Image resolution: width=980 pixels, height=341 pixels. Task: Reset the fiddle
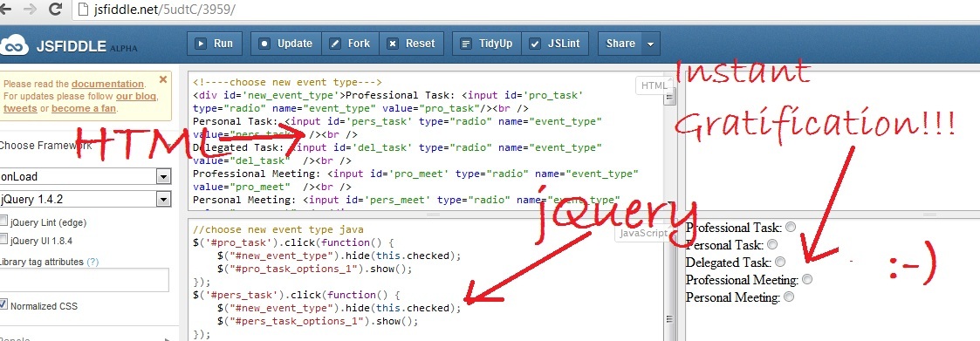coord(411,44)
